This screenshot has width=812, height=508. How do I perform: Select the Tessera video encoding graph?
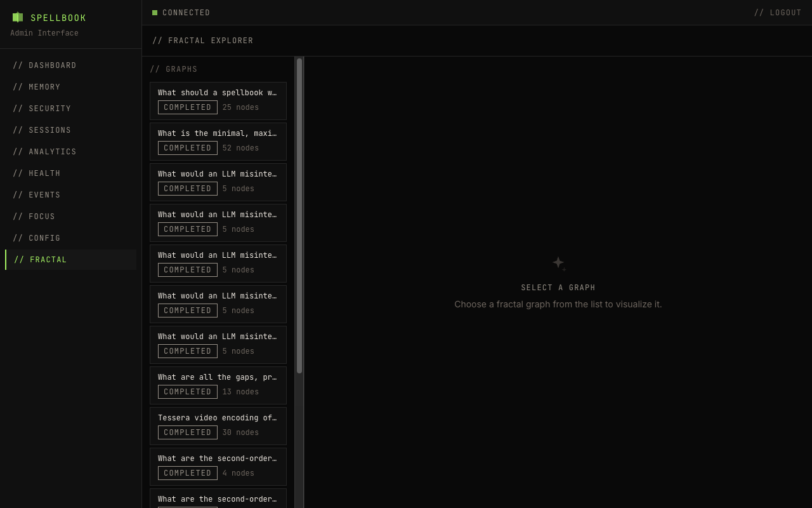pyautogui.click(x=218, y=426)
